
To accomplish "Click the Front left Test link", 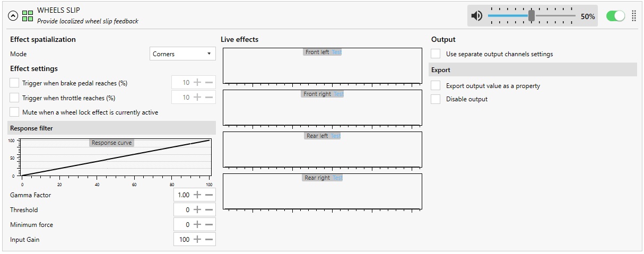I will point(337,52).
